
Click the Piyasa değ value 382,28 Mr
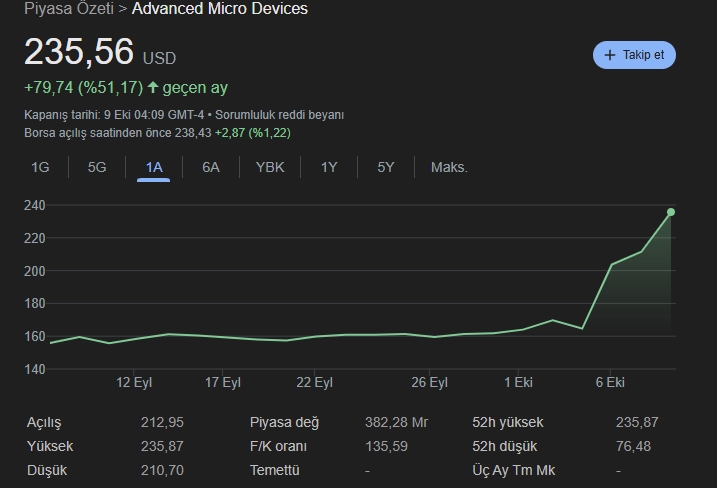396,422
